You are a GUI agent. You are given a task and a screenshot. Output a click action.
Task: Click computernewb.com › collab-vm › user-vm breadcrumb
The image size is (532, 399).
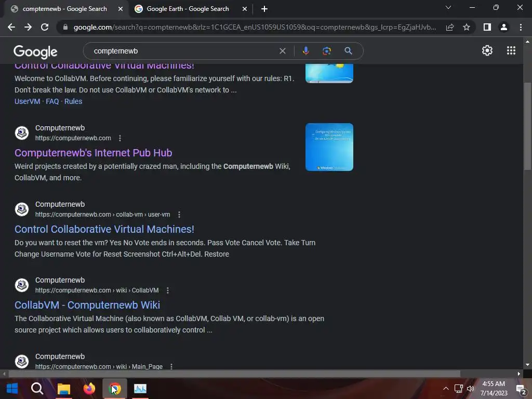tap(102, 215)
